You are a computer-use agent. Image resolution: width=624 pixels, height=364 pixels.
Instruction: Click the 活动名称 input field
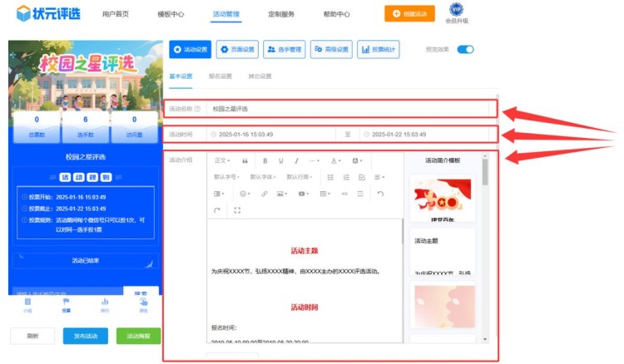point(349,109)
